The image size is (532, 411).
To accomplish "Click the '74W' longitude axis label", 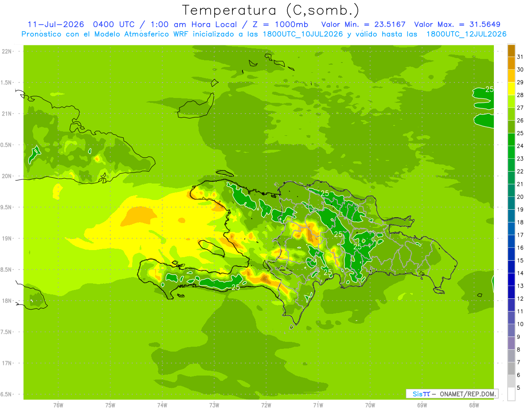I will pyautogui.click(x=162, y=405).
